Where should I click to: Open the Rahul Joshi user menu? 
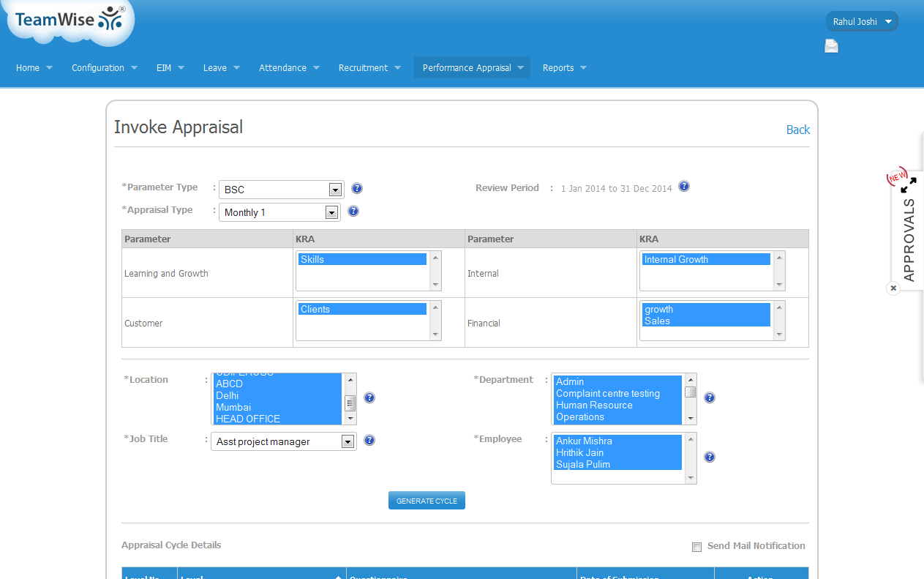(862, 22)
